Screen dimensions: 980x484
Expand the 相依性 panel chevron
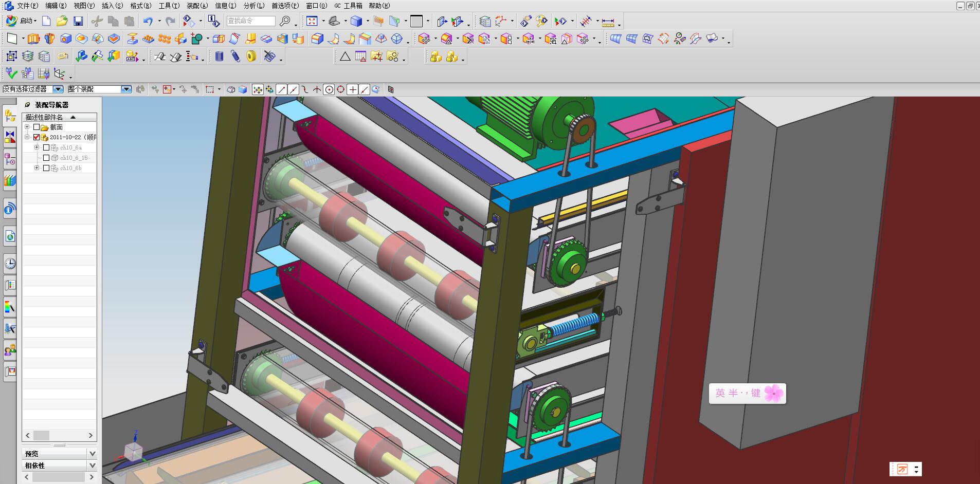pos(92,466)
